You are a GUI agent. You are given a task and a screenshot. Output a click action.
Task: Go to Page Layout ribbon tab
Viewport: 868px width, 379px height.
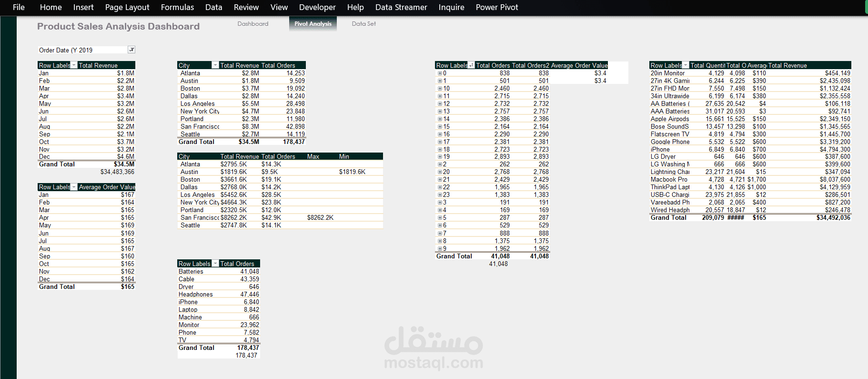click(x=127, y=7)
